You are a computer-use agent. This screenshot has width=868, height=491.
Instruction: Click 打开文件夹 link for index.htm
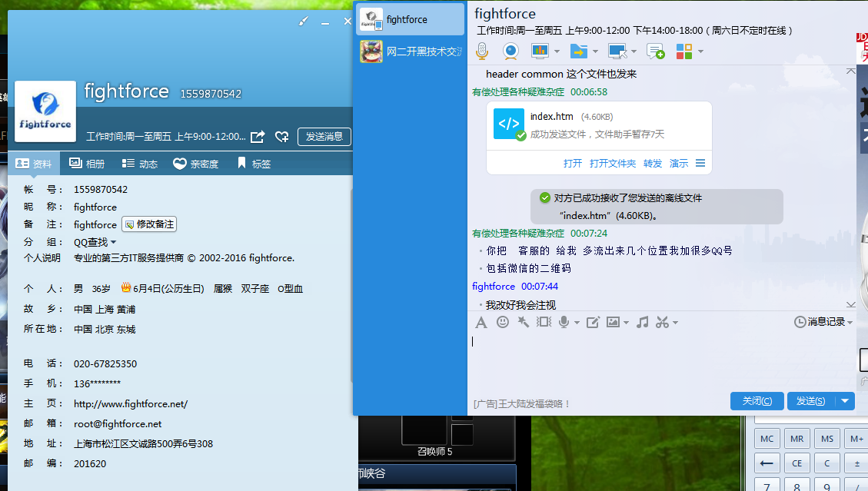coord(612,164)
